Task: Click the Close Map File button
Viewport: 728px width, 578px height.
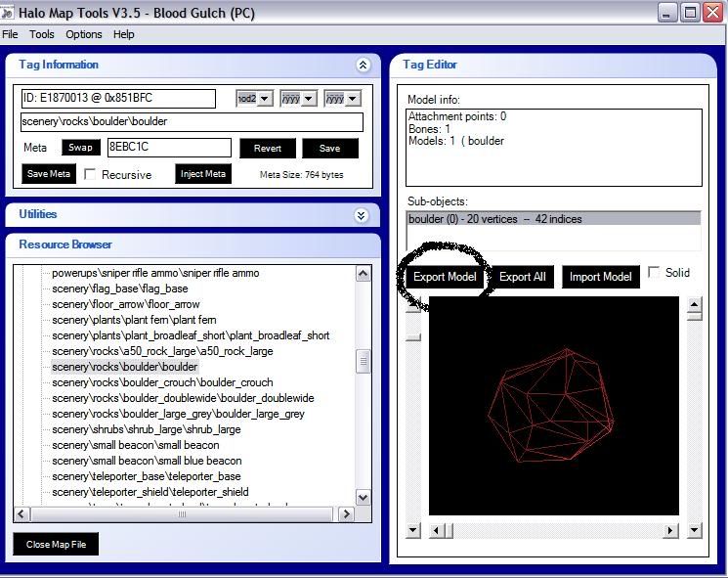Action: point(56,544)
